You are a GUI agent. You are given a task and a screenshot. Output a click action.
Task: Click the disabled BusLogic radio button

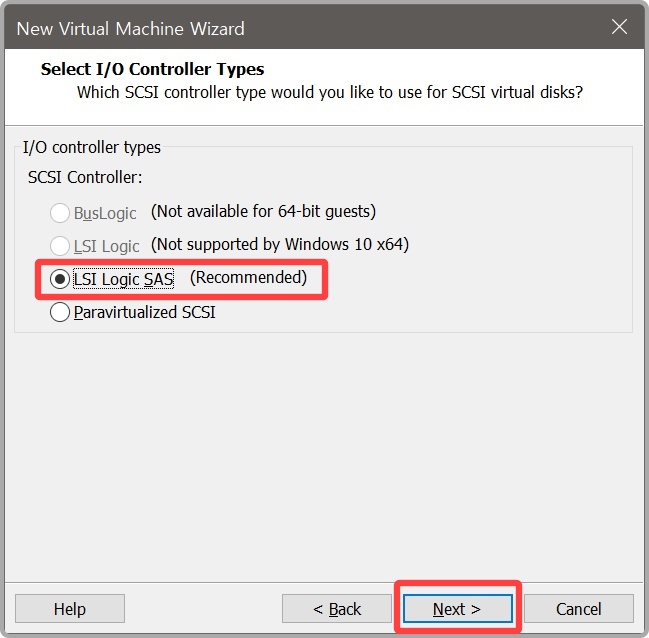click(x=60, y=213)
